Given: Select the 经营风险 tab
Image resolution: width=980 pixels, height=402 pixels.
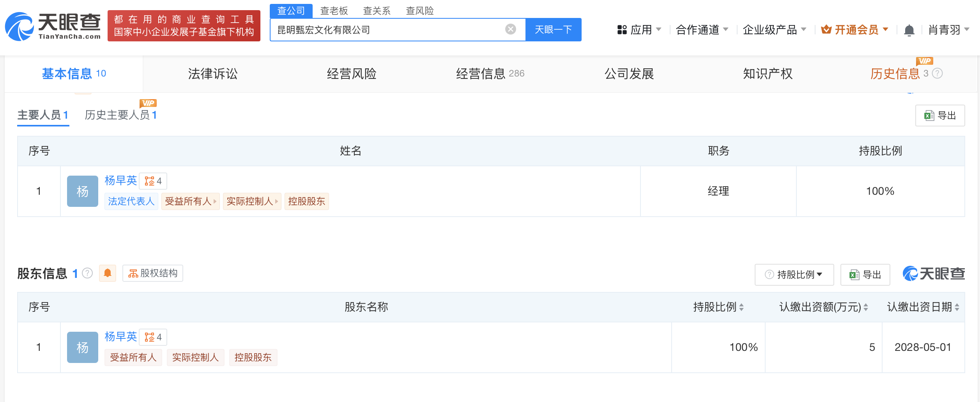Looking at the screenshot, I should point(352,74).
